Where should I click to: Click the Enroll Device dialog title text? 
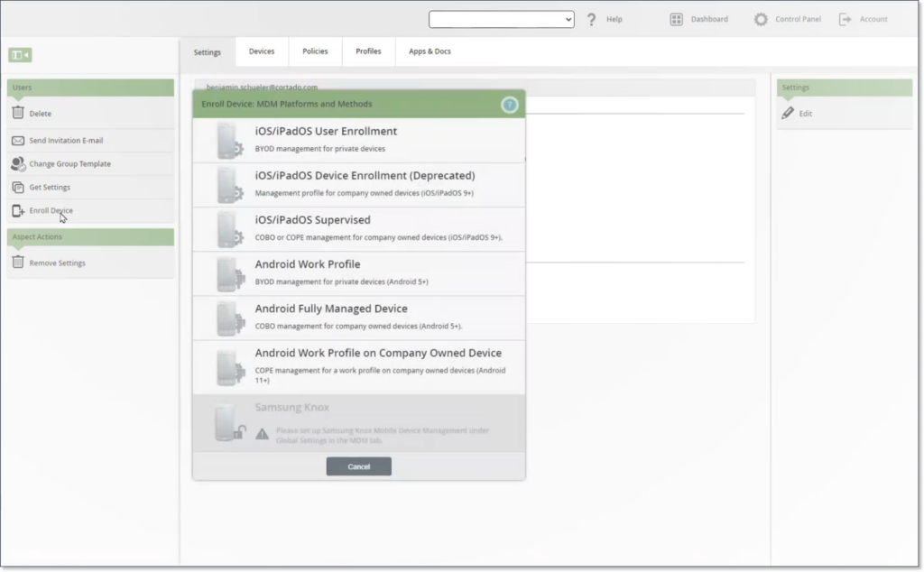pos(287,104)
